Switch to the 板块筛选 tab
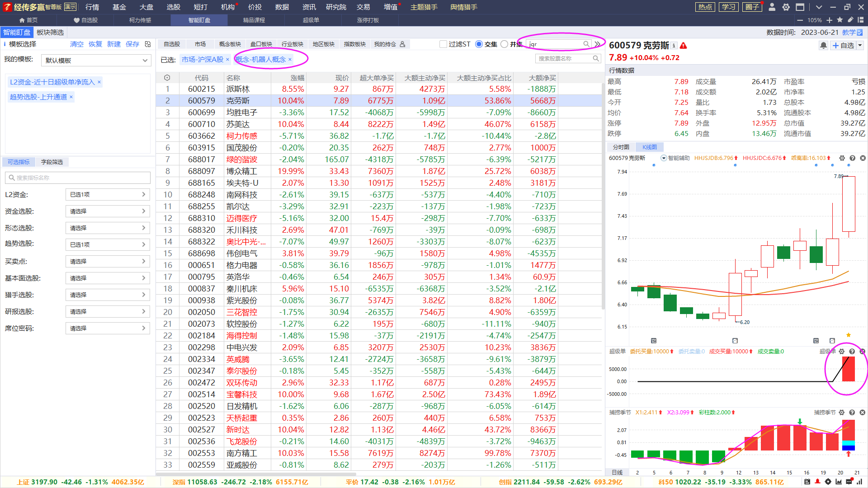Screen dimensions: 868x488 point(50,32)
